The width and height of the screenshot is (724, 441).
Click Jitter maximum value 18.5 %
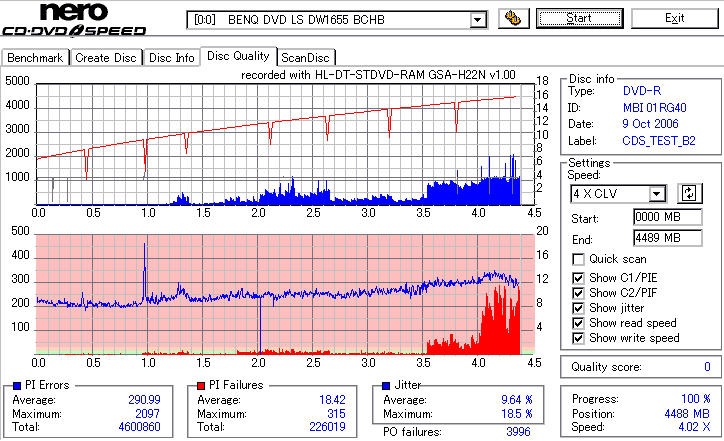tap(517, 414)
